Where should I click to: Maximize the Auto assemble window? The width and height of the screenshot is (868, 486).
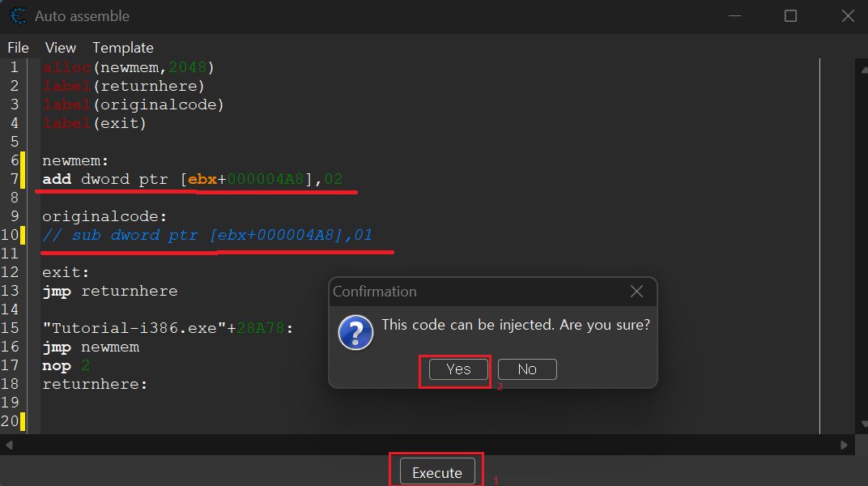point(790,16)
